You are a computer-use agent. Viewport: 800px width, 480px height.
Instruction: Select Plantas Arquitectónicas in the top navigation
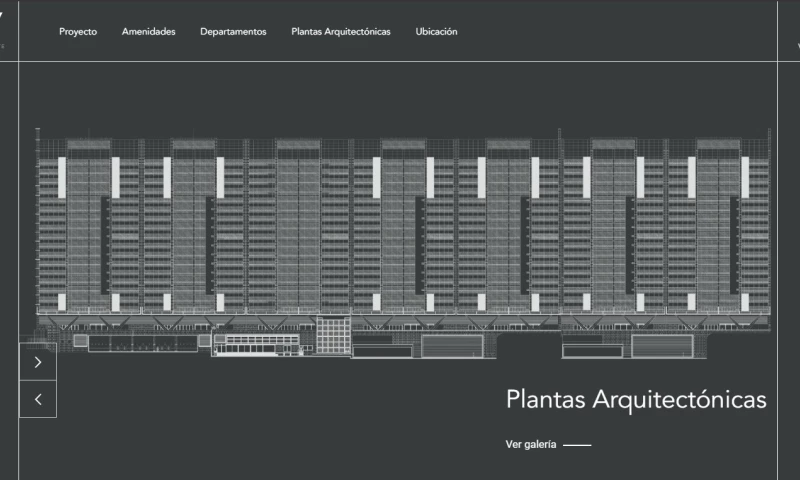tap(341, 32)
